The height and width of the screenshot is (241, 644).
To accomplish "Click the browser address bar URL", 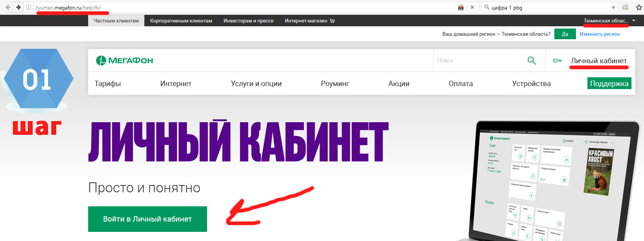I will pos(68,8).
